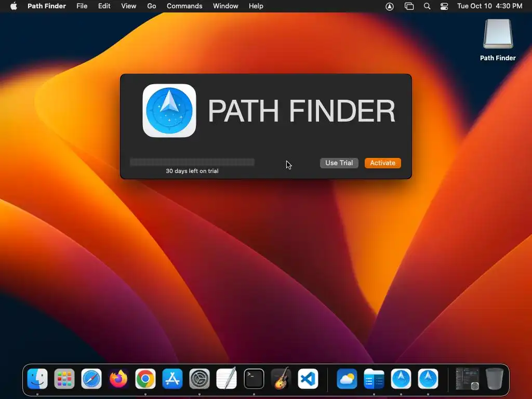Click the trial days progress bar
Screen dimensions: 532x399
192,162
